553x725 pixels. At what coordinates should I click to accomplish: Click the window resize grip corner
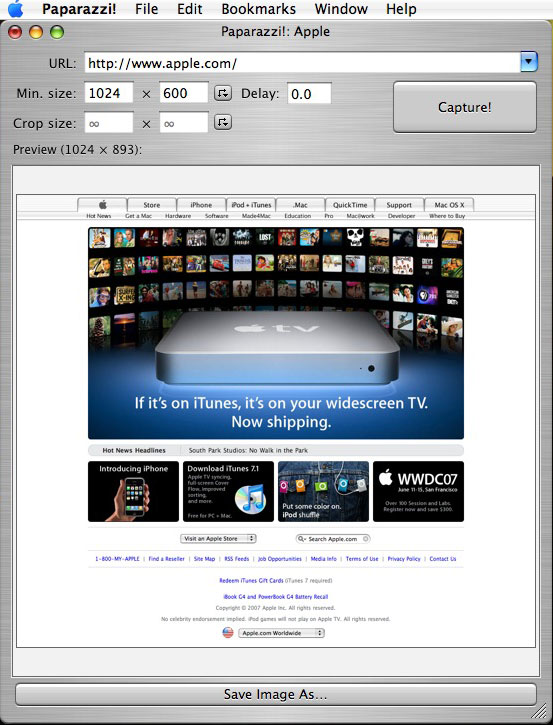pos(541,712)
